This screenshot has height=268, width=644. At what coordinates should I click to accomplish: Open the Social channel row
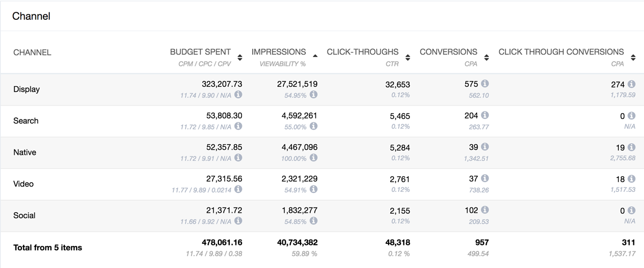click(x=24, y=215)
